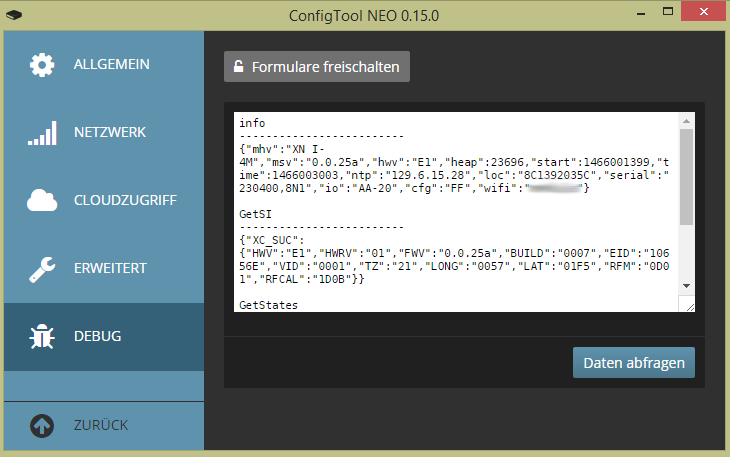
Task: Click the open padlock icon
Action: pyautogui.click(x=239, y=68)
